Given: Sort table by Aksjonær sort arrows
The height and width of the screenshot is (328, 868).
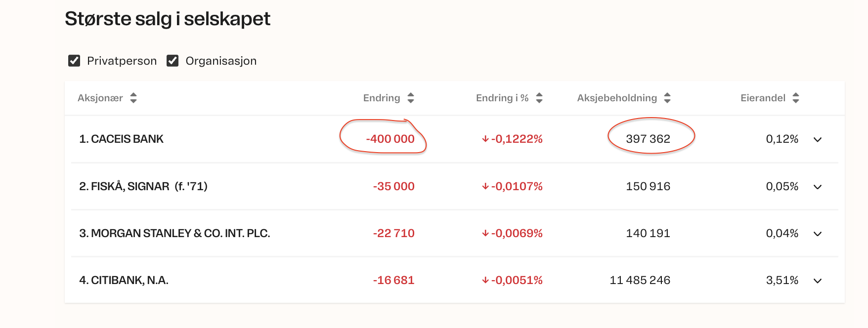Looking at the screenshot, I should (133, 98).
